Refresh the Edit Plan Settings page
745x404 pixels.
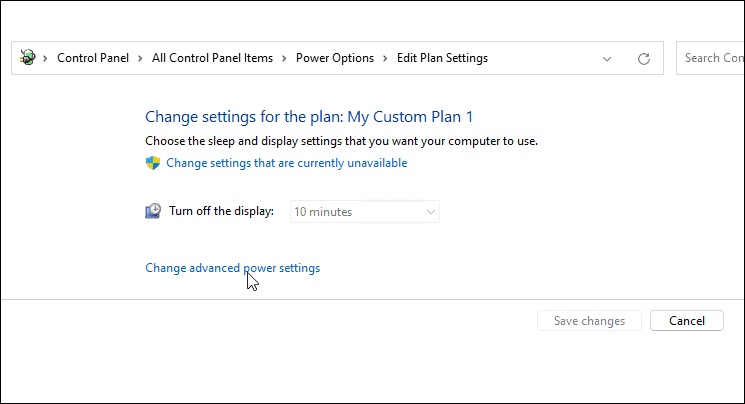644,58
